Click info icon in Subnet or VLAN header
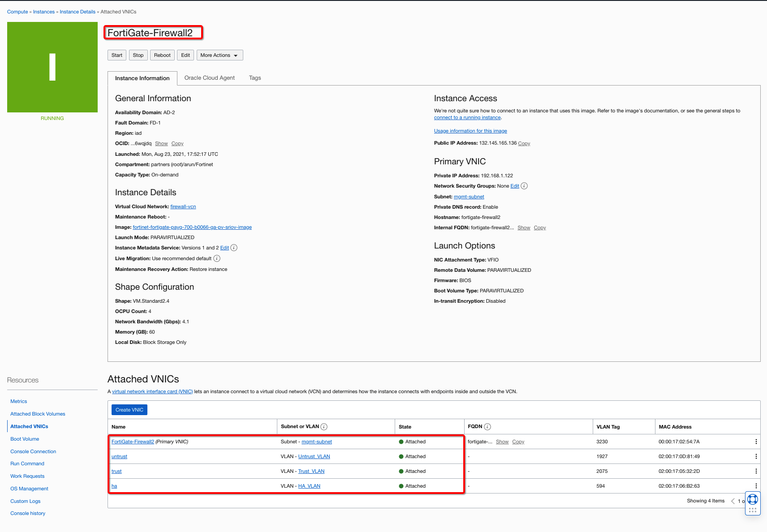This screenshot has height=532, width=767. pos(324,427)
